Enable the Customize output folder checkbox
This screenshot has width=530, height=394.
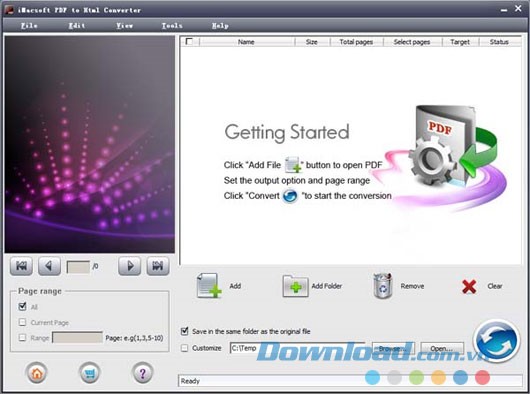(185, 348)
